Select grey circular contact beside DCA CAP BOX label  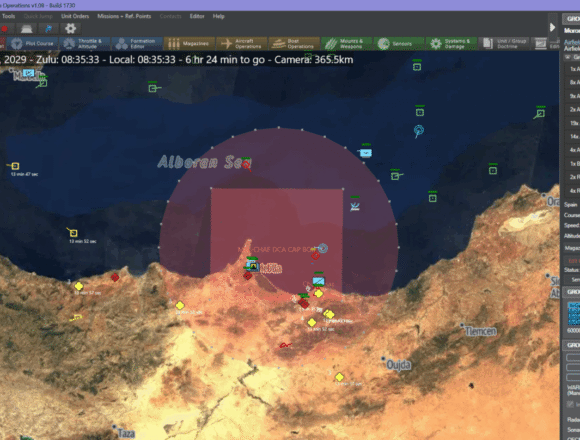[323, 248]
